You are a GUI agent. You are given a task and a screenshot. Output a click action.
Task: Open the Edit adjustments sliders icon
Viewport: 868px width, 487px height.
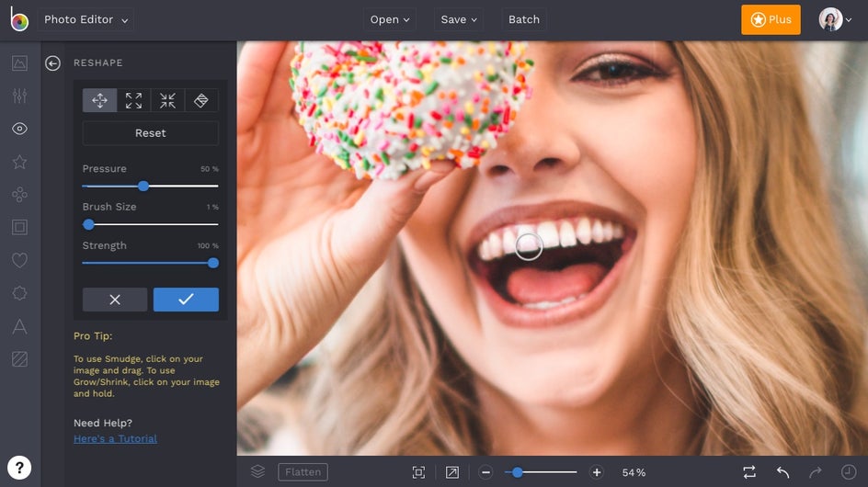coord(19,96)
